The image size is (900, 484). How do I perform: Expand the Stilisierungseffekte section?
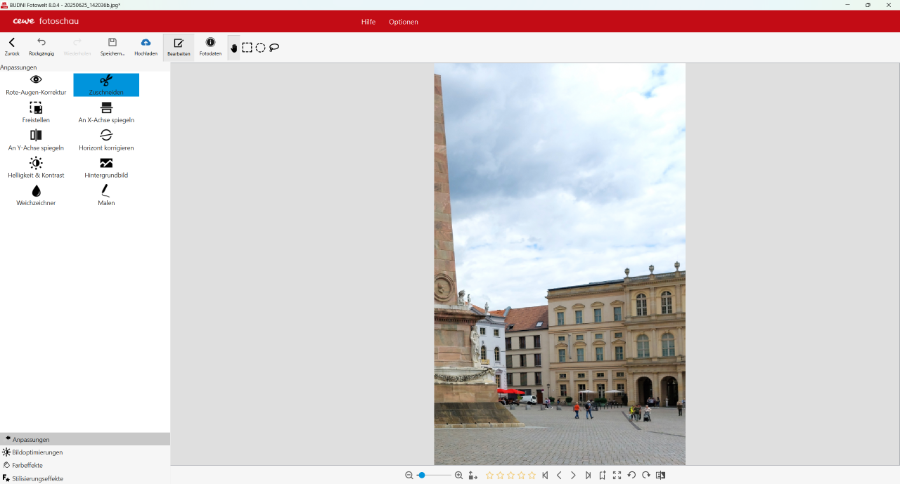pos(85,478)
